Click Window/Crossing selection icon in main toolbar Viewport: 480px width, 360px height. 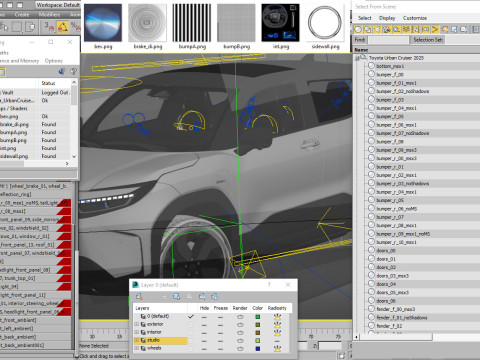tap(30, 27)
